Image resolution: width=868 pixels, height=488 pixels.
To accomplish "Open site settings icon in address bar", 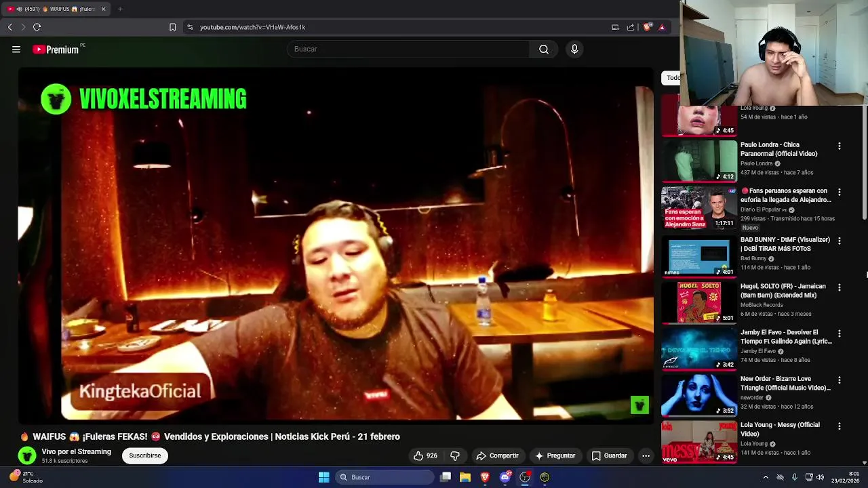I will click(x=190, y=27).
